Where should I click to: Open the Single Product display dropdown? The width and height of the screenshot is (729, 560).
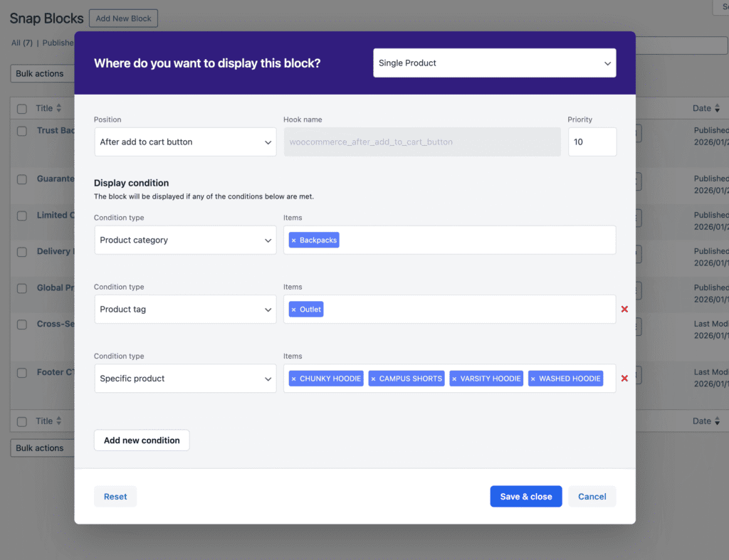tap(494, 63)
